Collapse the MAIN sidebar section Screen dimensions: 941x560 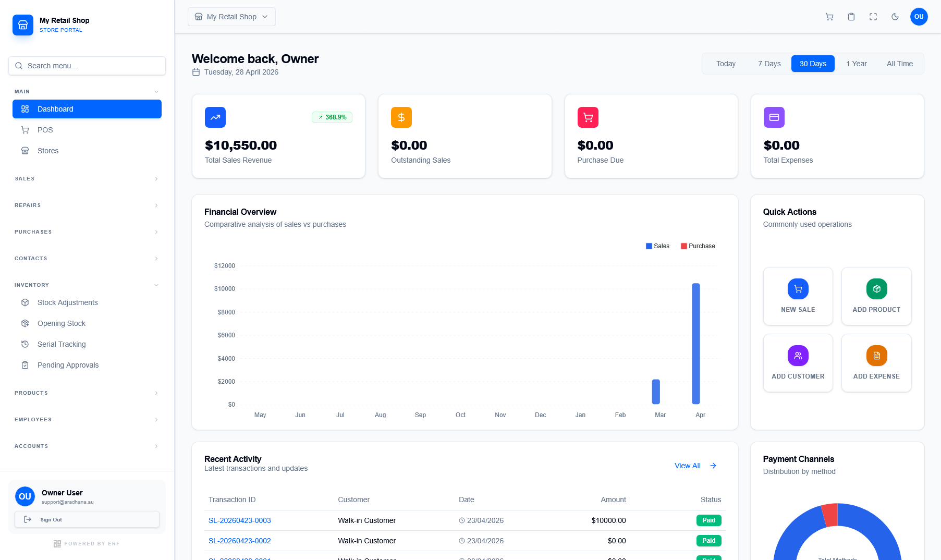87,91
